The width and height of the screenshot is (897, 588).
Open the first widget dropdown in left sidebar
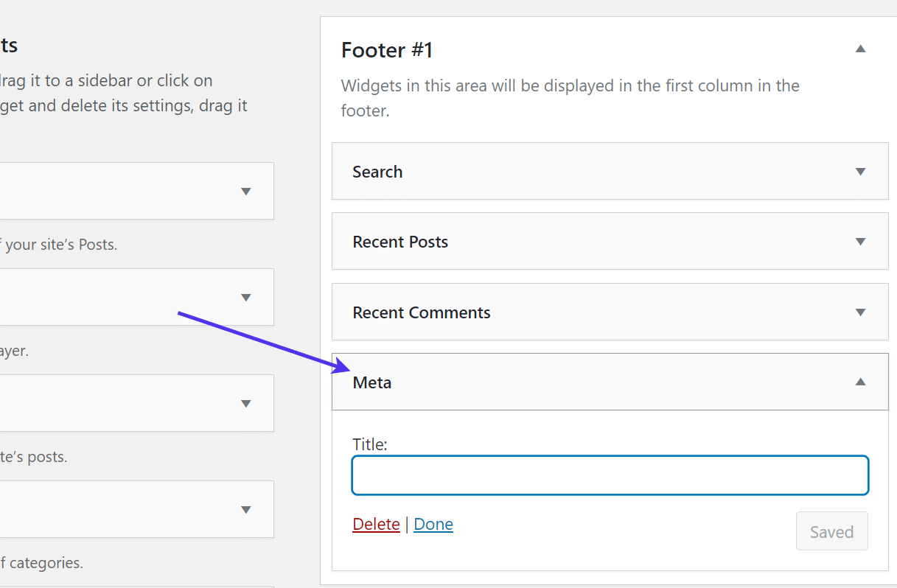[x=245, y=190]
